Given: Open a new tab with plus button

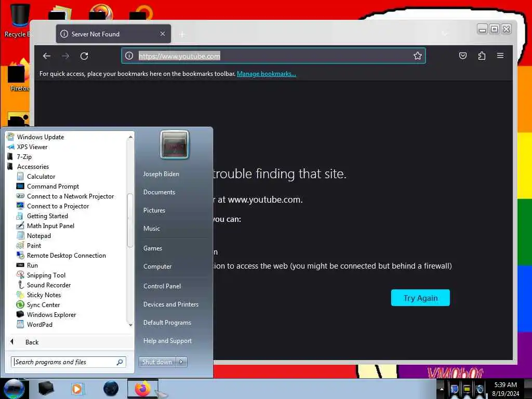Looking at the screenshot, I should (182, 34).
